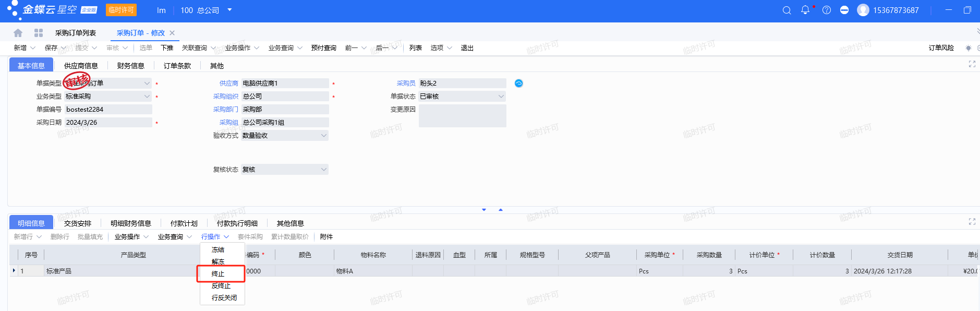Expand the 新增 toolbar dropdown
This screenshot has width=980, height=311.
[33, 48]
